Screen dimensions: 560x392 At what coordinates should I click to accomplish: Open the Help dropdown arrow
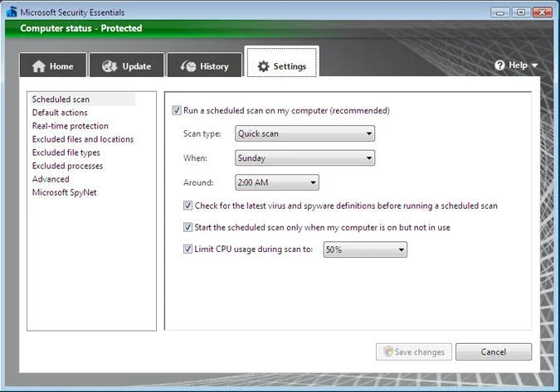pyautogui.click(x=534, y=65)
